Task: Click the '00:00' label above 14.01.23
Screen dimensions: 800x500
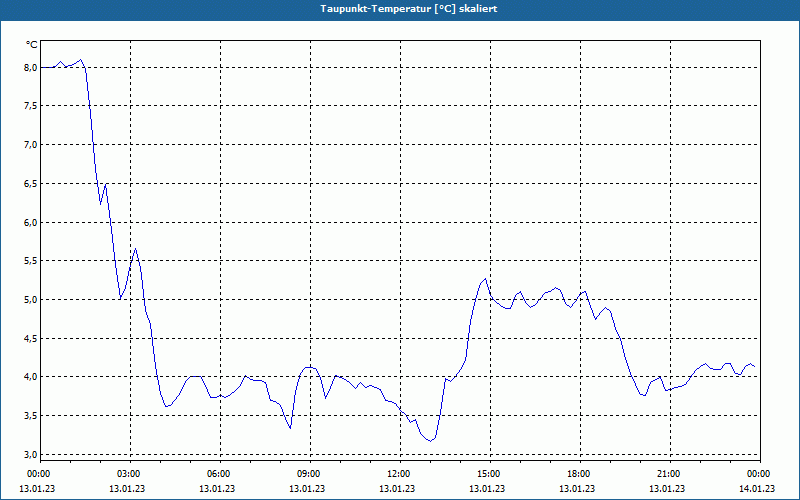Action: pyautogui.click(x=759, y=474)
